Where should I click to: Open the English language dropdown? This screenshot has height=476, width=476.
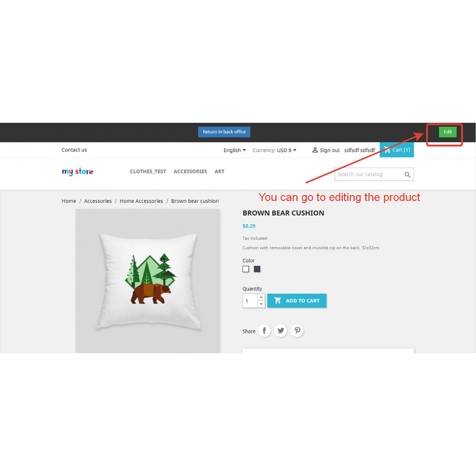pyautogui.click(x=235, y=150)
